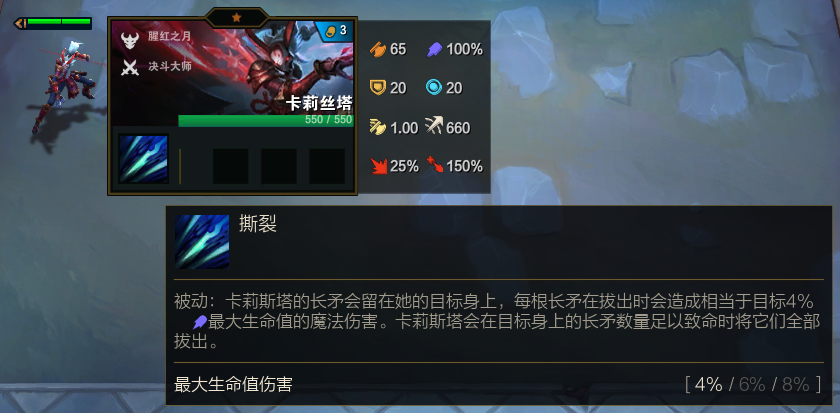Click the 卡莉丝塔 champion portrait artwork
The height and width of the screenshot is (413, 840).
(232, 73)
